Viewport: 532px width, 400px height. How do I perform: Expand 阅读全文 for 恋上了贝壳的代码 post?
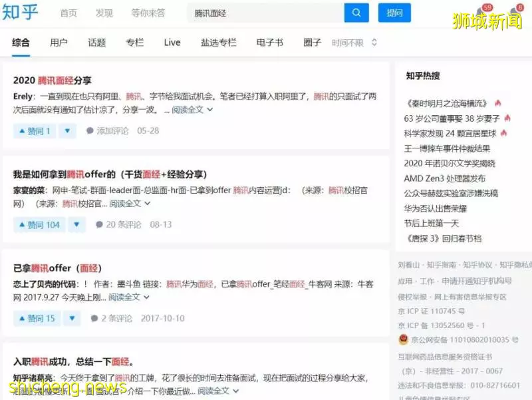coord(128,297)
